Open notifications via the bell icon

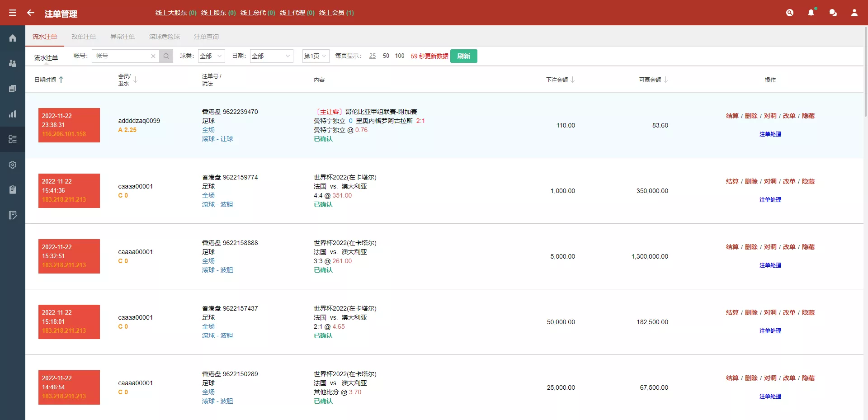[811, 13]
